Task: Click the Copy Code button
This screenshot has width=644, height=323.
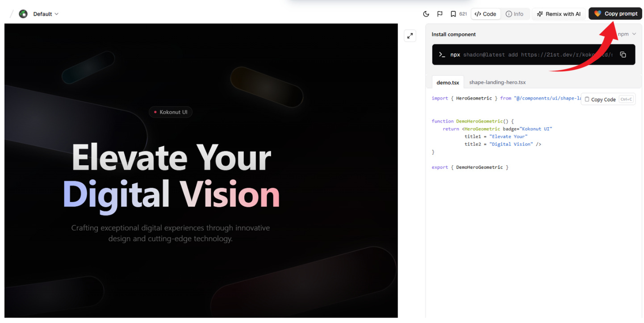Action: coord(608,99)
